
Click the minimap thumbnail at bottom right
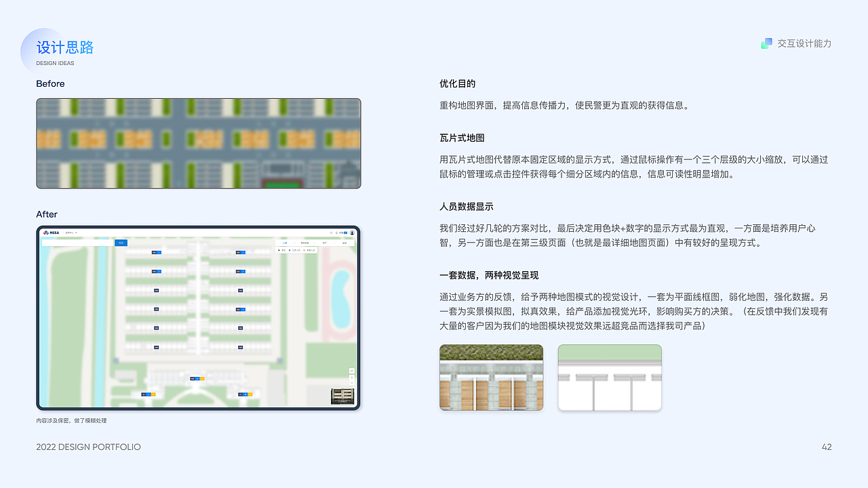pyautogui.click(x=341, y=395)
